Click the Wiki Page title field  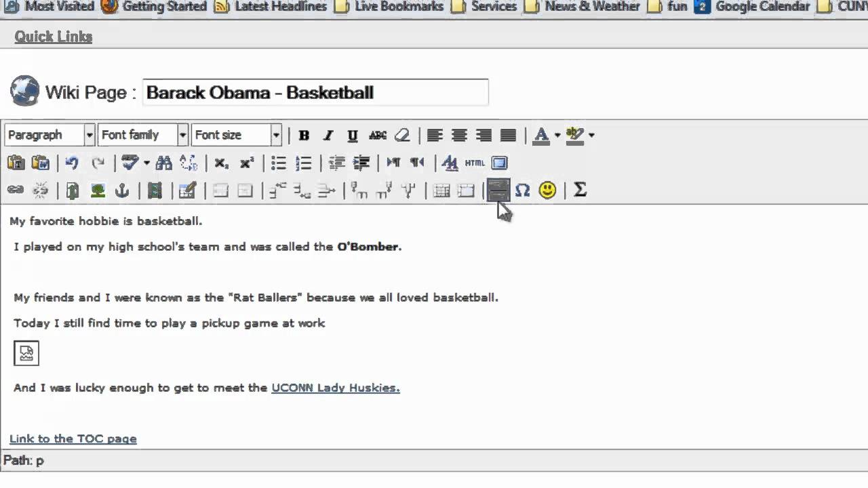(x=315, y=92)
